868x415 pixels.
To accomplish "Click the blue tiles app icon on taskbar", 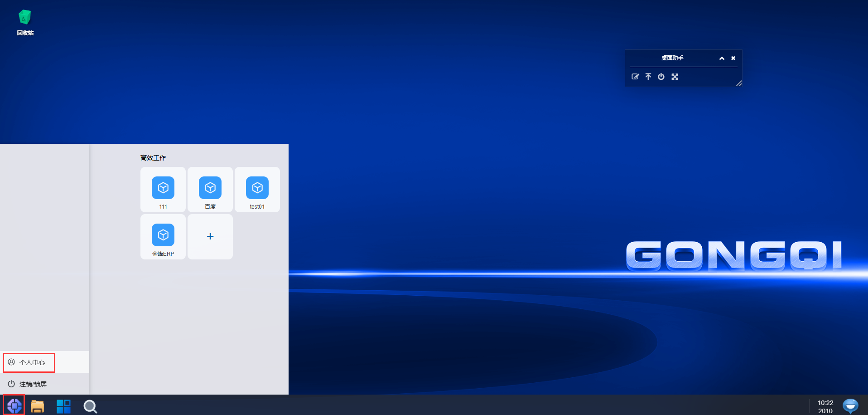I will 63,406.
